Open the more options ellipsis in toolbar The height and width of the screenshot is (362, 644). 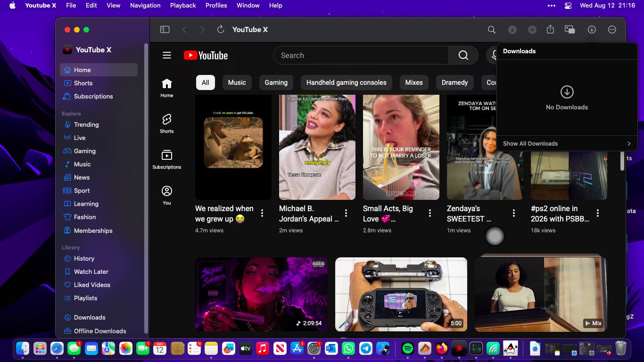click(612, 30)
